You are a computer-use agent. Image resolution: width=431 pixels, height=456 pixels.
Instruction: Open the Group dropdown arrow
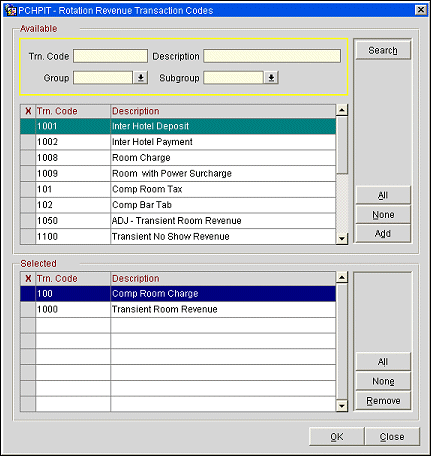click(x=141, y=78)
